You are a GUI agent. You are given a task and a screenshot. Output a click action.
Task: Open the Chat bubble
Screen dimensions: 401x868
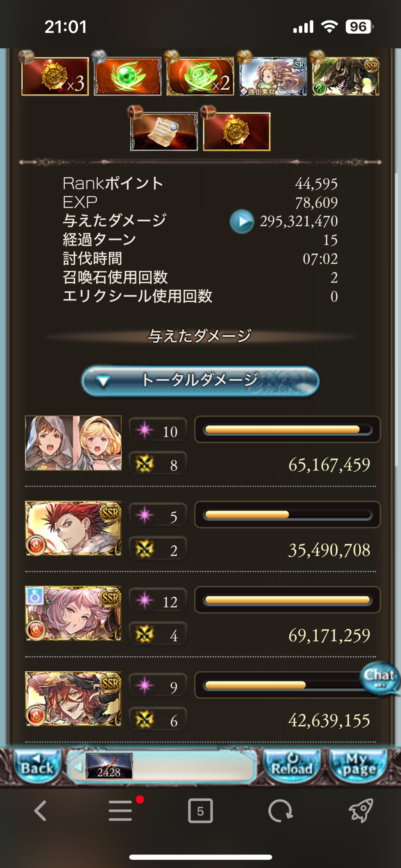coord(380,678)
